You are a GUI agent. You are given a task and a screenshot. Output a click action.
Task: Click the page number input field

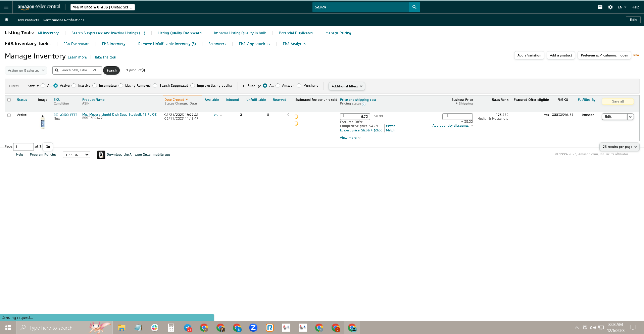23,147
